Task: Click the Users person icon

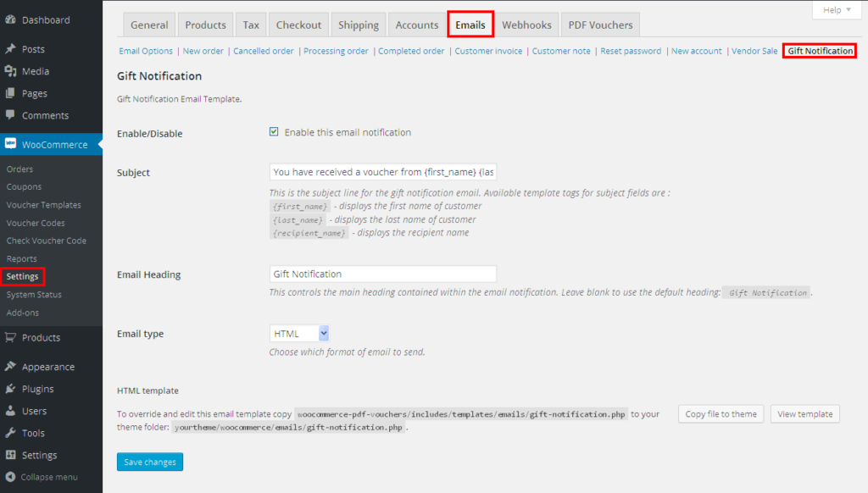Action: click(11, 411)
